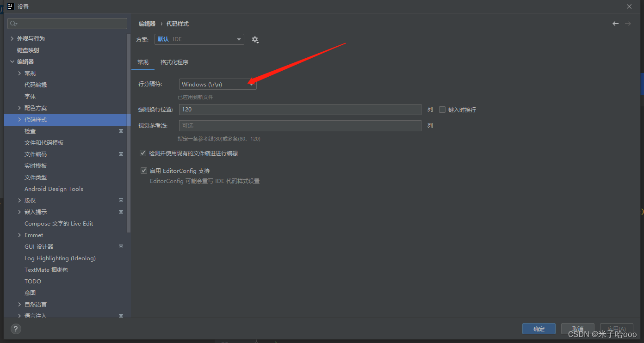Close the 设置 dialog window
Image resolution: width=644 pixels, height=343 pixels.
629,6
